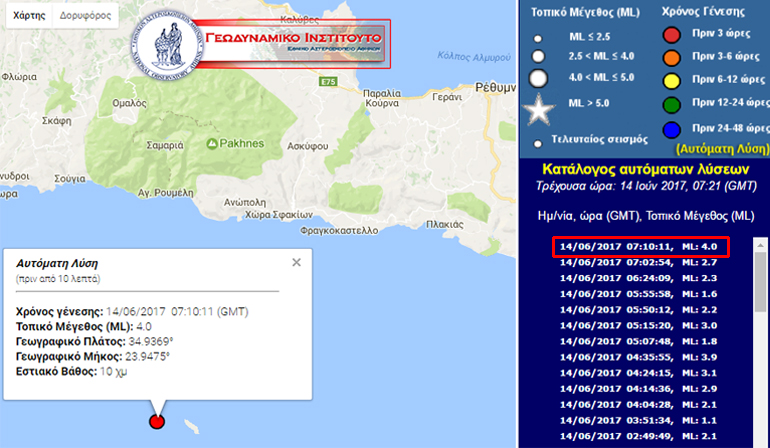Click the Geodynamic Institute logo emblem

click(167, 48)
